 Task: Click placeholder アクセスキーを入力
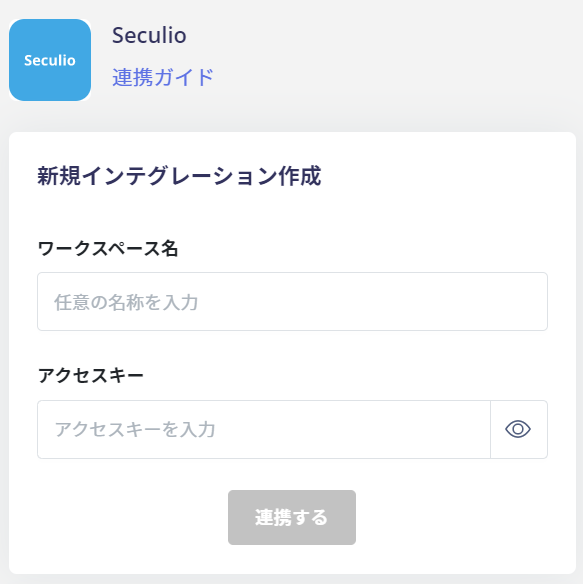coord(135,429)
